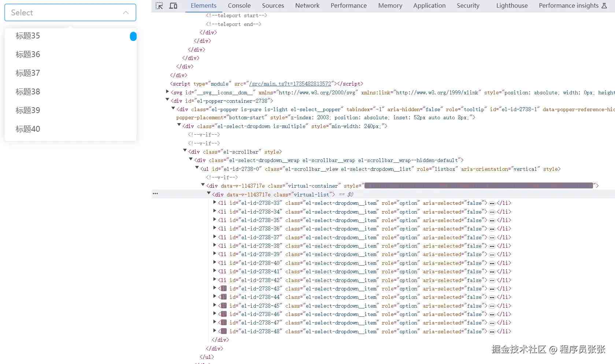Image resolution: width=615 pixels, height=364 pixels.
Task: Expand the li el-id-2738-37 node
Action: (x=215, y=237)
